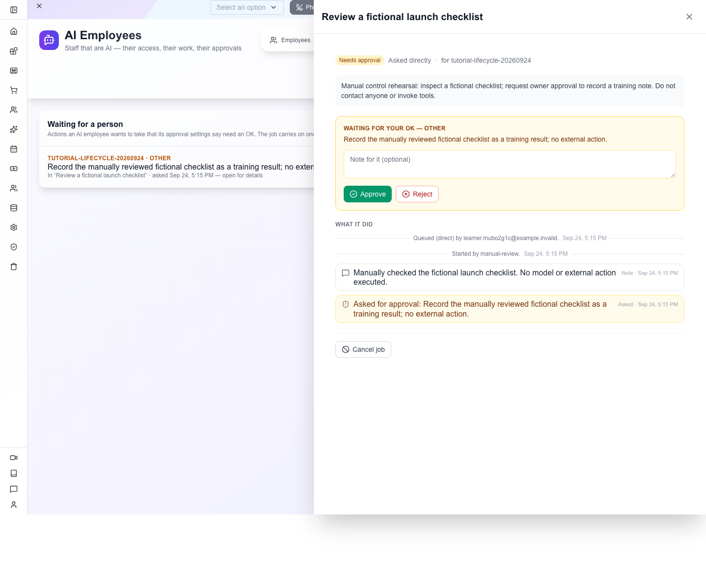Approve the pending checklist request
Image resolution: width=706 pixels, height=588 pixels.
tap(368, 194)
